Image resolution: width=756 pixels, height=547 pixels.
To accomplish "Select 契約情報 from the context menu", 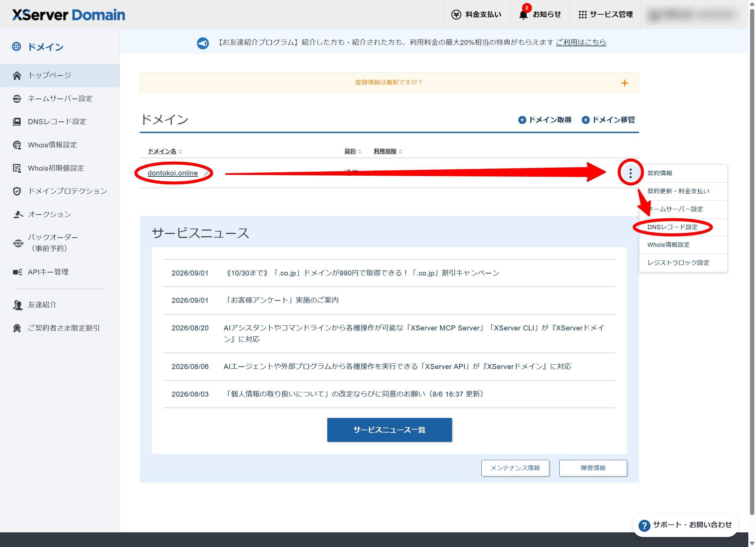I will point(683,173).
